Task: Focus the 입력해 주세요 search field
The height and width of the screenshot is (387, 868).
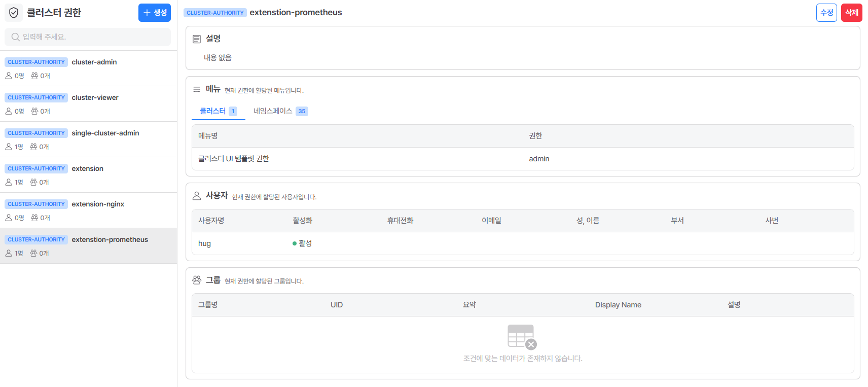Action: click(88, 37)
